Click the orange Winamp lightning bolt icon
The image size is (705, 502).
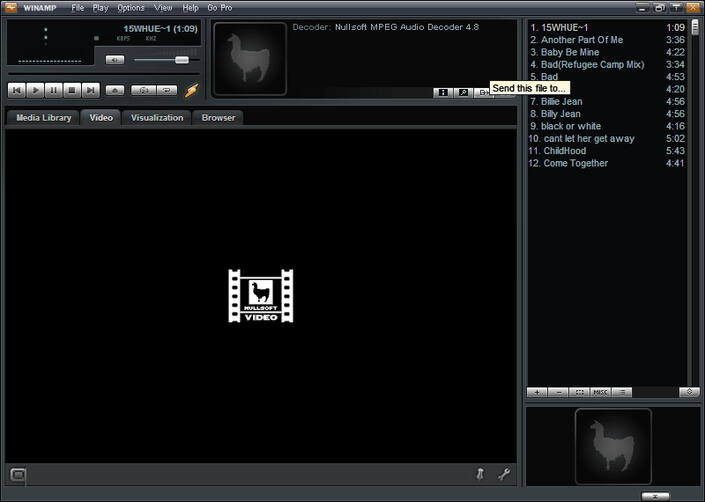(x=192, y=90)
